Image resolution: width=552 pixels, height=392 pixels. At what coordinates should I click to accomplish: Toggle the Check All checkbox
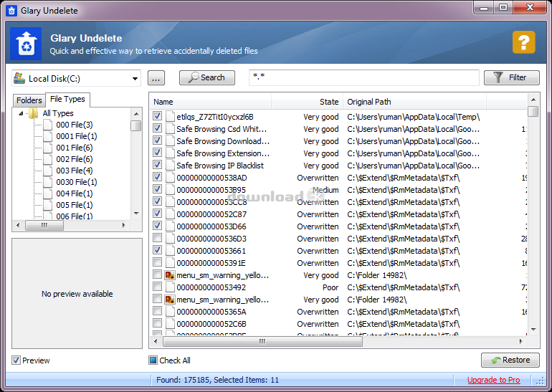153,360
